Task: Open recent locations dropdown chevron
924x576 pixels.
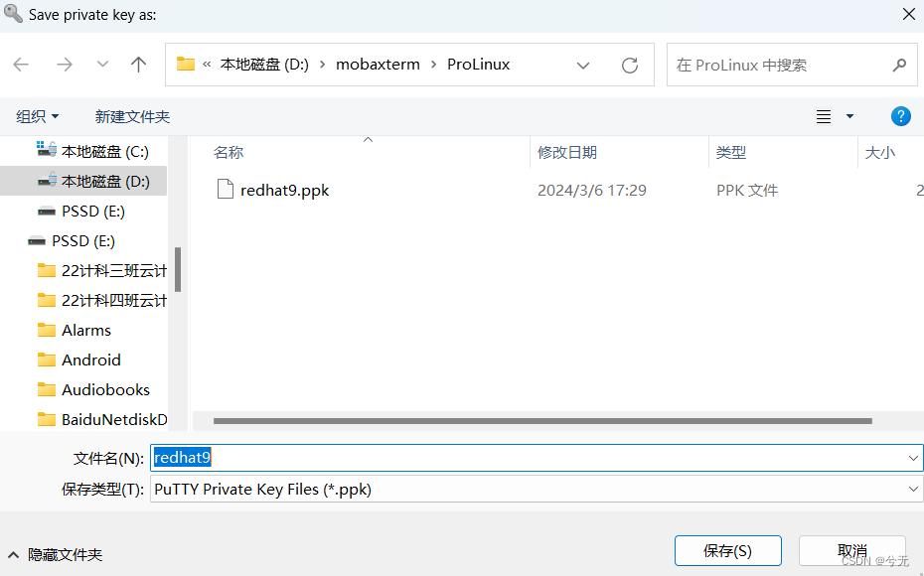Action: 102,65
